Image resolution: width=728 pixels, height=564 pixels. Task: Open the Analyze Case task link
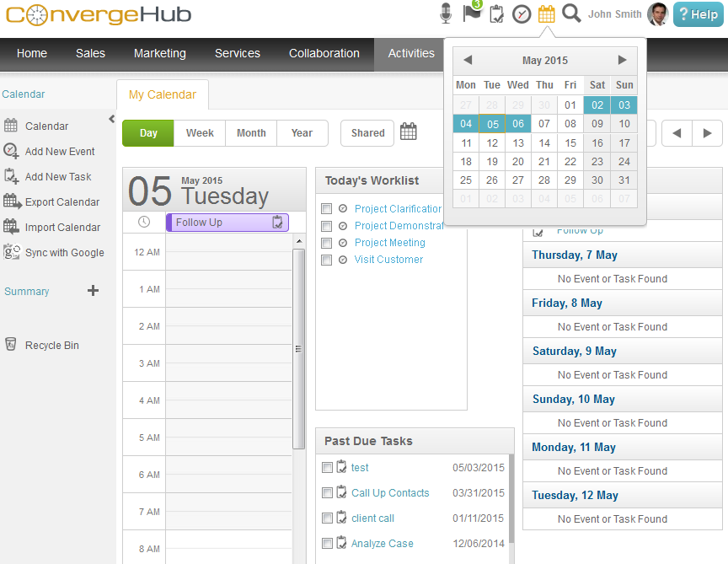point(382,544)
